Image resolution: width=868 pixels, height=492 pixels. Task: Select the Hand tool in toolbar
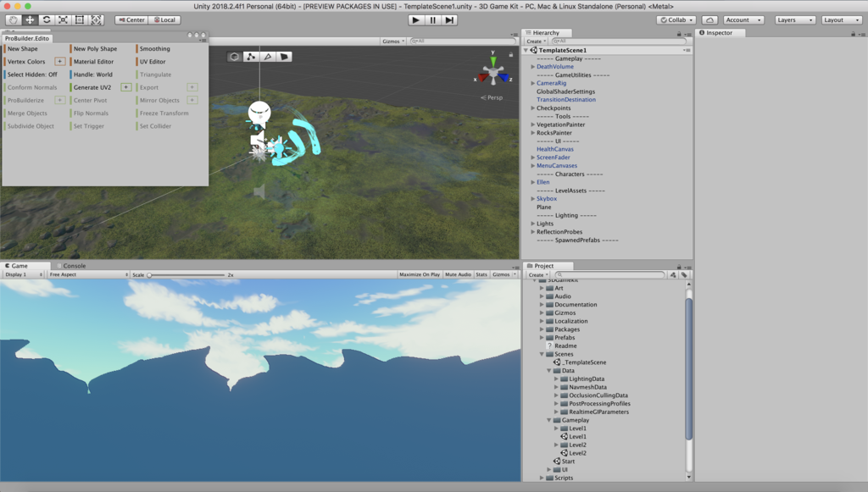pyautogui.click(x=14, y=20)
